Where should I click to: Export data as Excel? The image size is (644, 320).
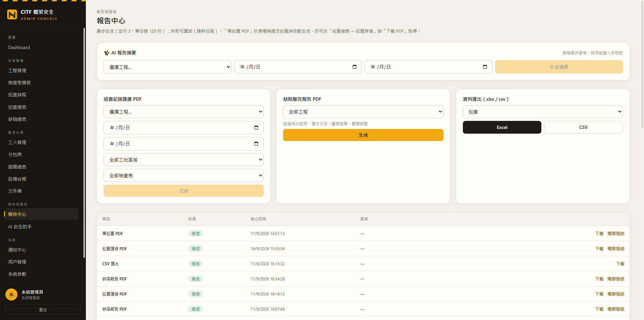tap(502, 127)
